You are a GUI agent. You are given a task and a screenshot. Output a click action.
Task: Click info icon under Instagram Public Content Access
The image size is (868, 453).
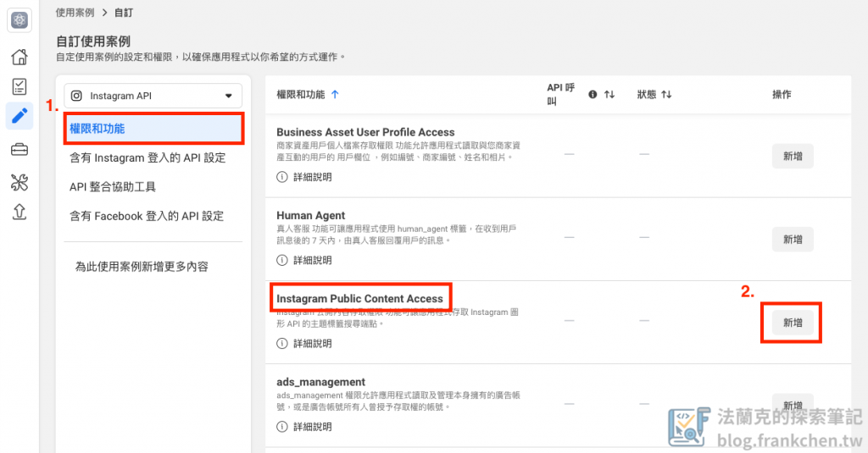pyautogui.click(x=281, y=344)
